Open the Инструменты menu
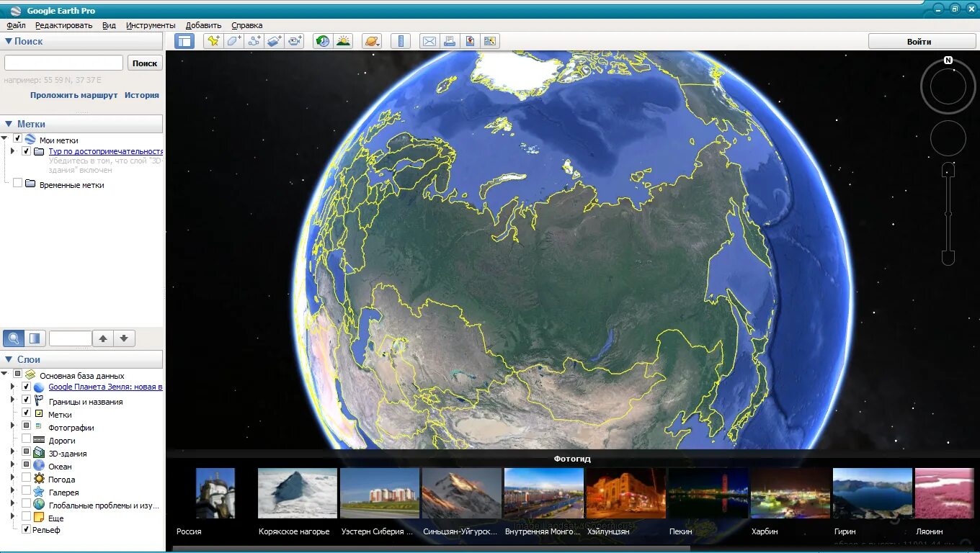 (x=150, y=24)
